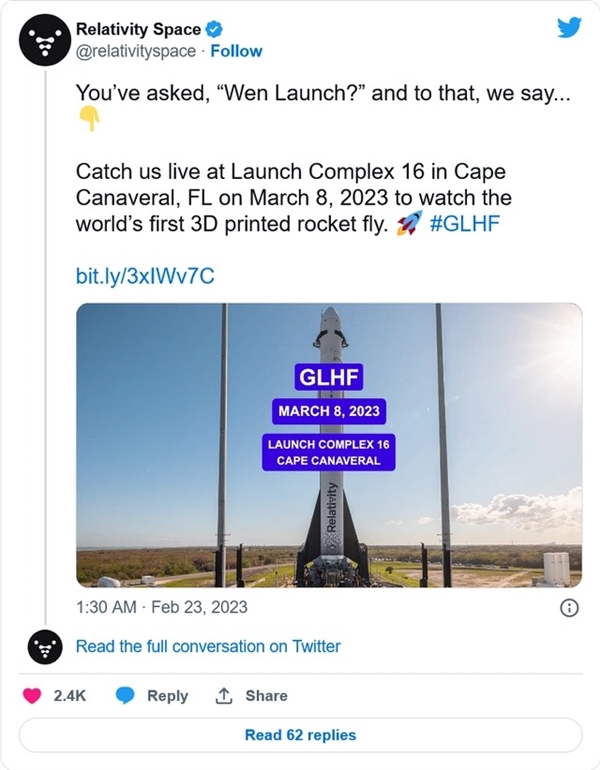Screen dimensions: 600x770
Task: Open the rocket launch image
Action: pyautogui.click(x=329, y=445)
